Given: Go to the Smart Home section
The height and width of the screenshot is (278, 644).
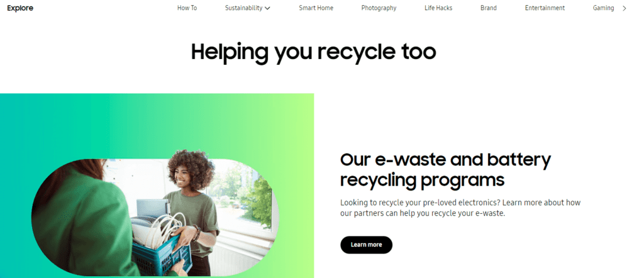Looking at the screenshot, I should (x=316, y=8).
